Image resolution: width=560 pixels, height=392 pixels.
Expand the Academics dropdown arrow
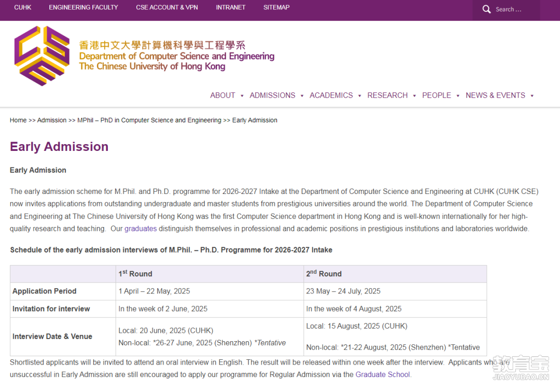[360, 96]
